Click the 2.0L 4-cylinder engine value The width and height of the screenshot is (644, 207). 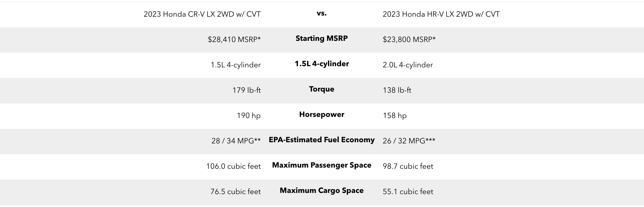408,65
